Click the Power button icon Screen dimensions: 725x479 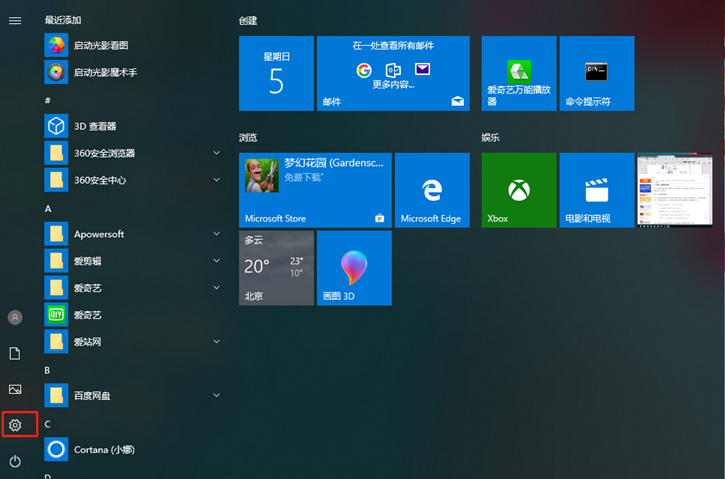tap(15, 461)
